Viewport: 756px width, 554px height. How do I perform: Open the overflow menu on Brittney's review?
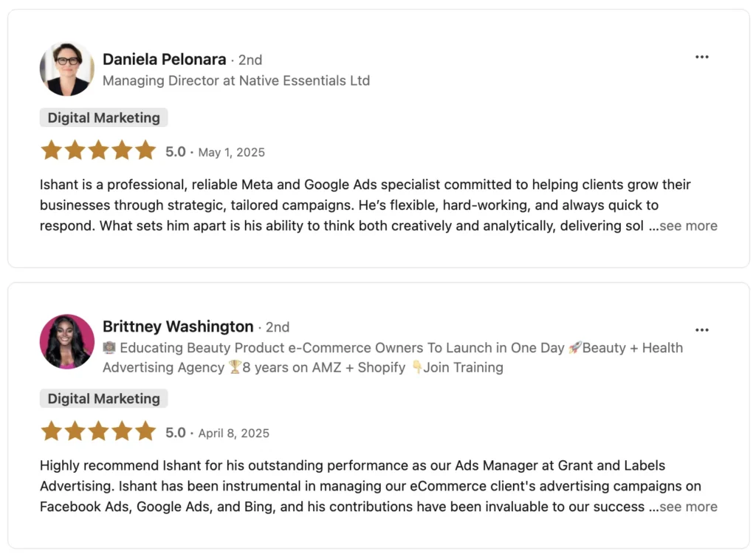702,329
